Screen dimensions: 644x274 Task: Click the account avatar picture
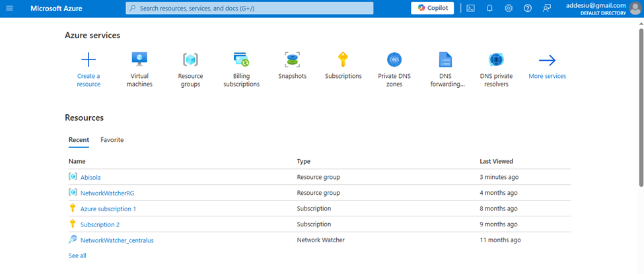[x=635, y=8]
